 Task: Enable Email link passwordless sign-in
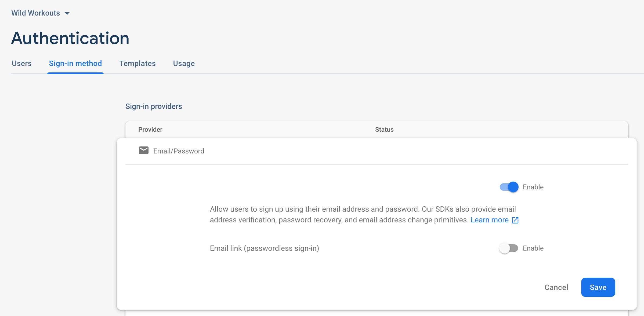(508, 248)
